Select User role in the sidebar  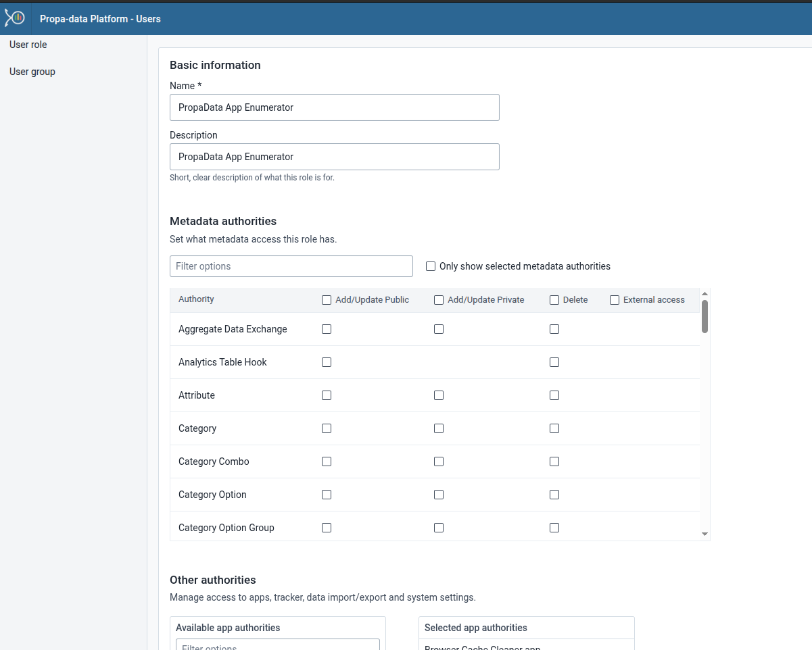click(x=28, y=45)
